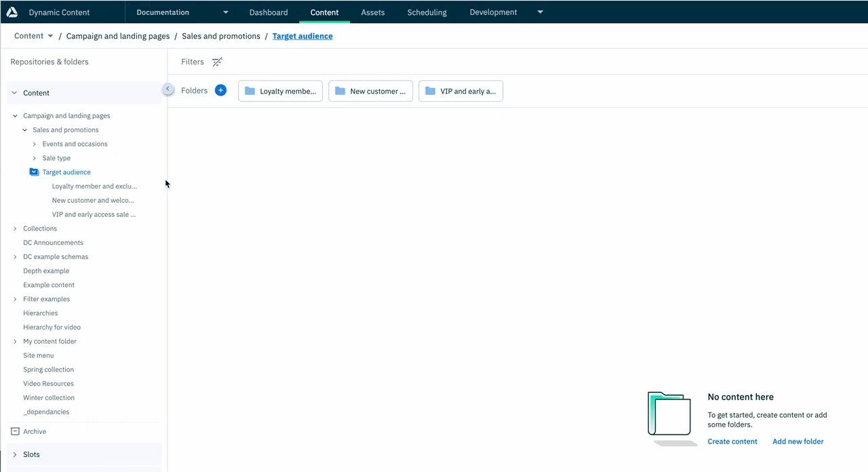Click the Target audience folder icon in tree
Viewport: 868px width, 472px height.
click(34, 172)
